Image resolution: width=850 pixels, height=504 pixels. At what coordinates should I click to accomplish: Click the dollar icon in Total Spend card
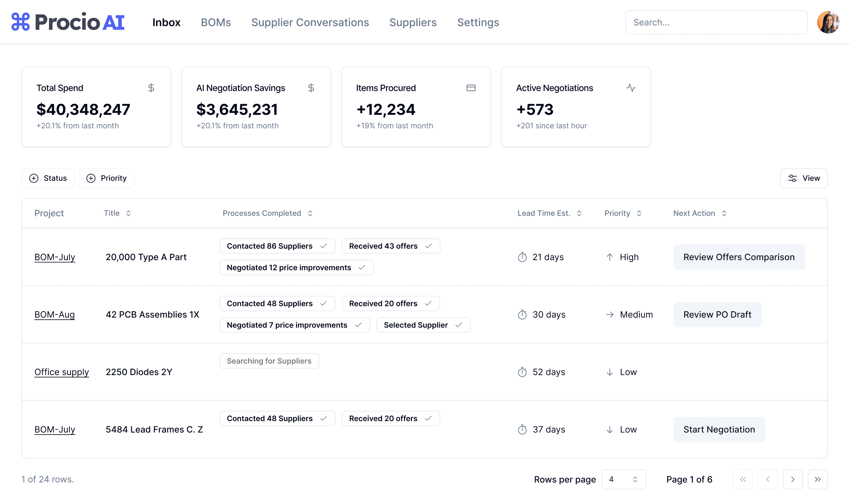pyautogui.click(x=151, y=88)
